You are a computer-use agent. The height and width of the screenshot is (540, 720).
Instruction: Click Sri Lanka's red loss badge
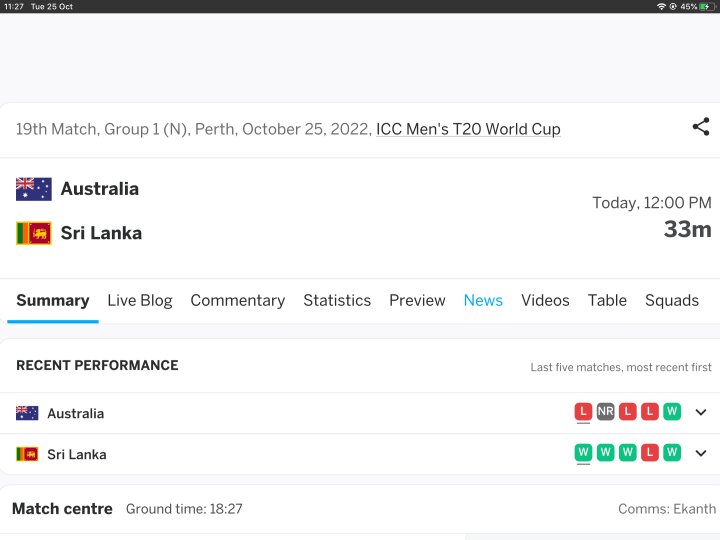(x=650, y=453)
